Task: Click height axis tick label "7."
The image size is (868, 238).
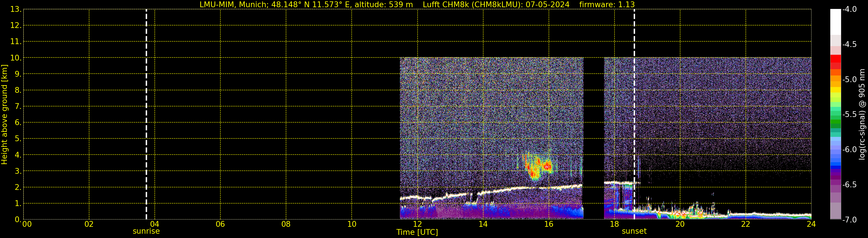Action: pos(18,106)
